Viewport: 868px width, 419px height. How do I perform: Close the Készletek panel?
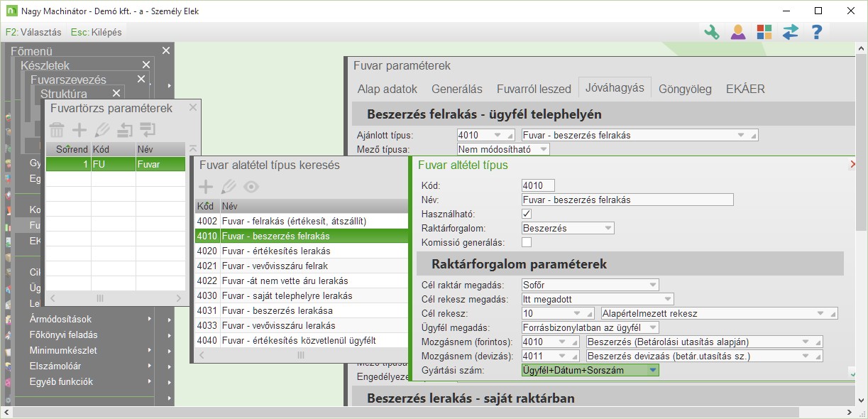coord(146,65)
